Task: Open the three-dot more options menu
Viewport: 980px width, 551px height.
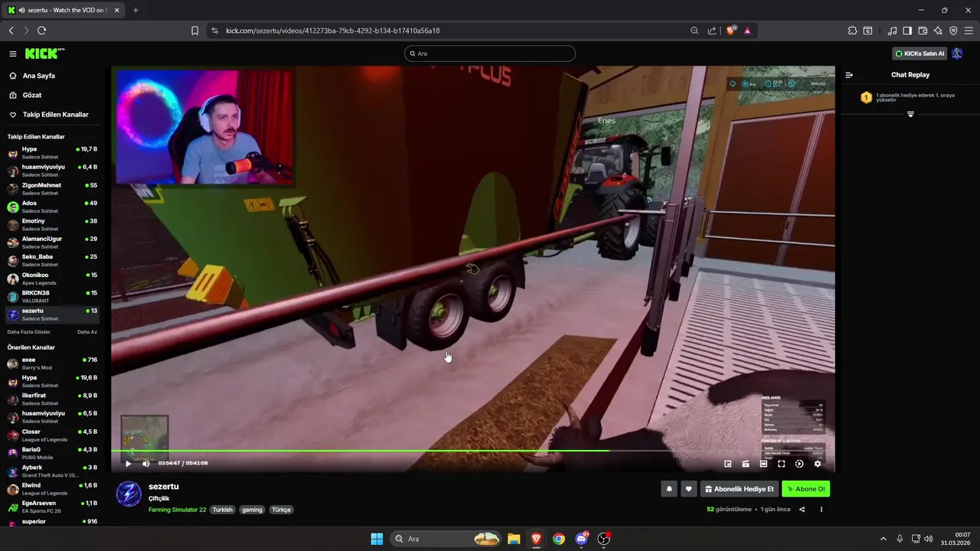Action: 822,509
